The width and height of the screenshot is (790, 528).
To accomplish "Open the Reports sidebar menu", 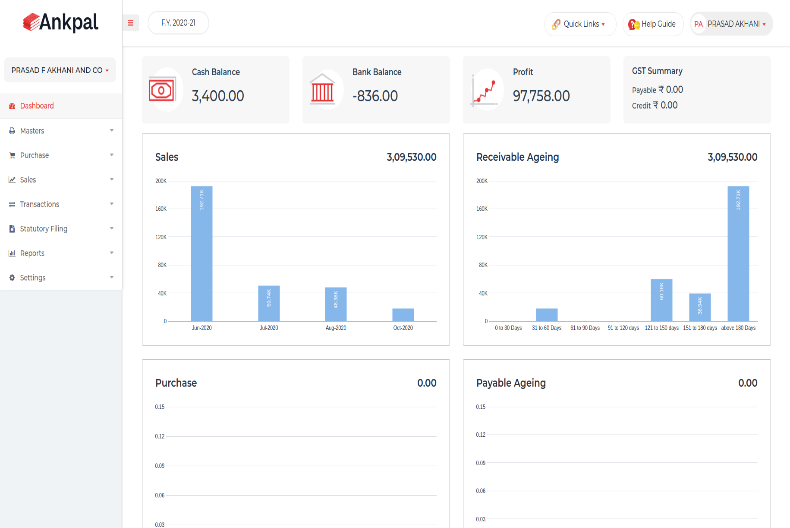I will click(x=32, y=253).
